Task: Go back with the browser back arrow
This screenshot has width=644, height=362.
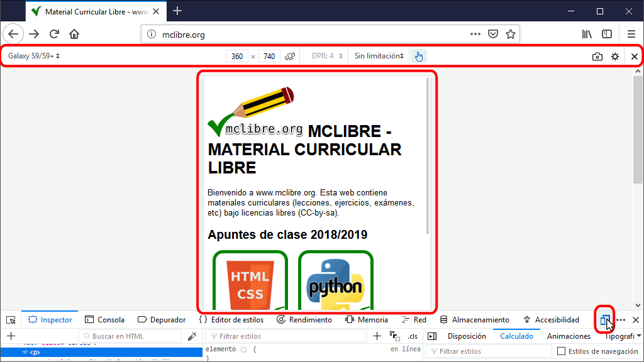Action: (13, 34)
